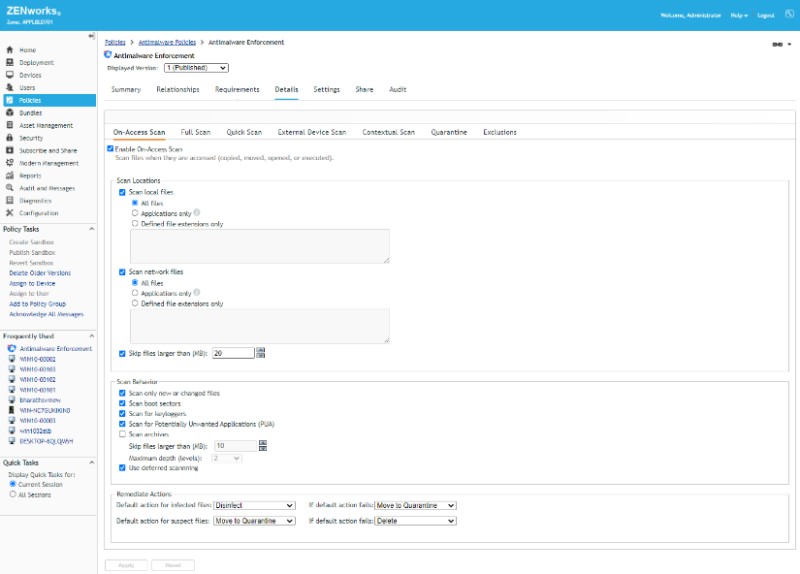The image size is (800, 574).
Task: Click the Antimalware Enforcement shield icon in Frequently Used
Action: click(12, 348)
